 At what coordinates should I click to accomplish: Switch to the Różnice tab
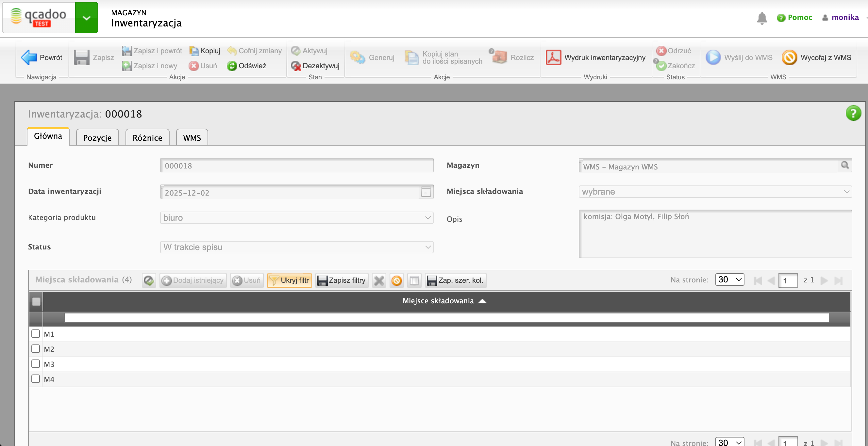tap(147, 138)
